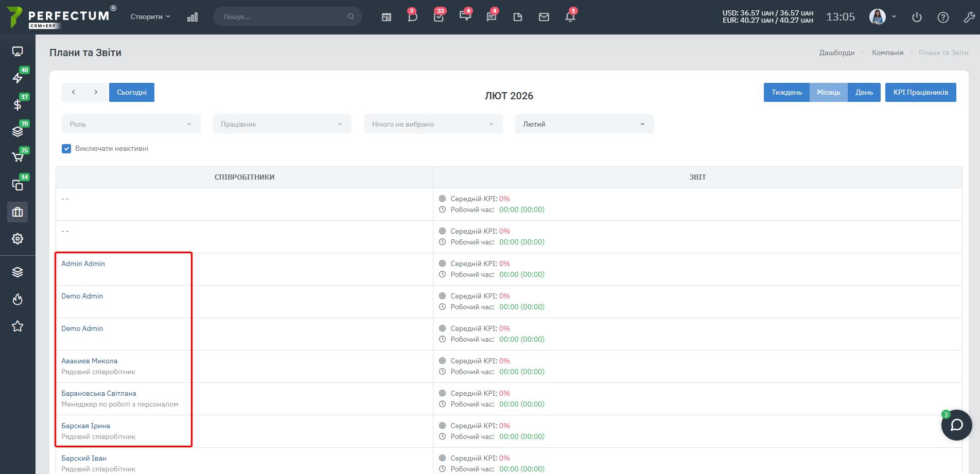The image size is (980, 474).
Task: Open the sidebar settings gear icon
Action: coord(17,239)
